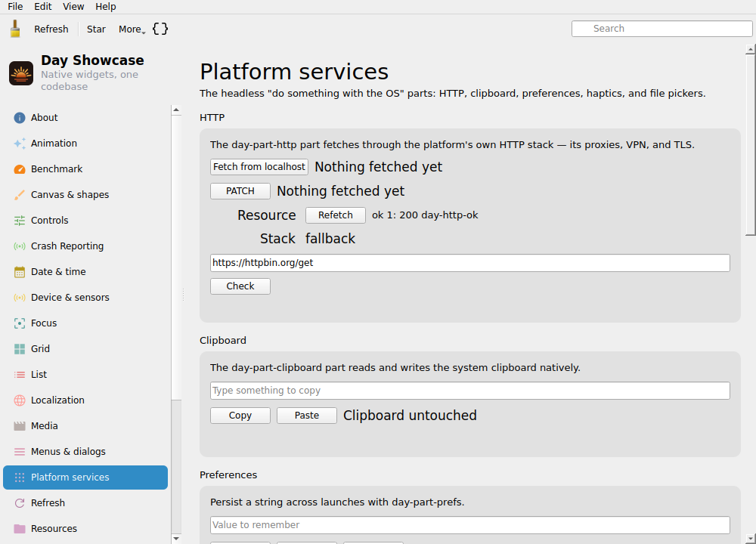756x544 pixels.
Task: Click the Localization globe icon
Action: click(x=20, y=400)
